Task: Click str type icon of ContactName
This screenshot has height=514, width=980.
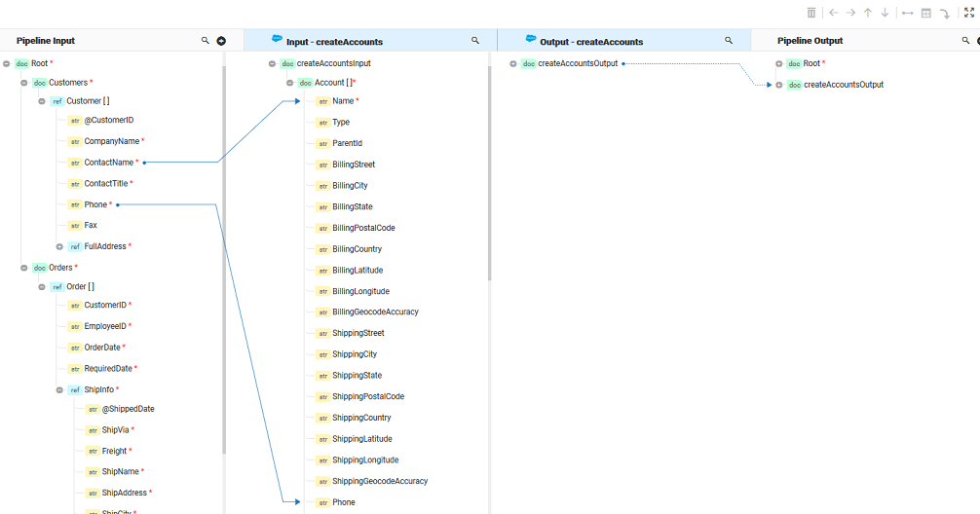Action: pos(75,163)
